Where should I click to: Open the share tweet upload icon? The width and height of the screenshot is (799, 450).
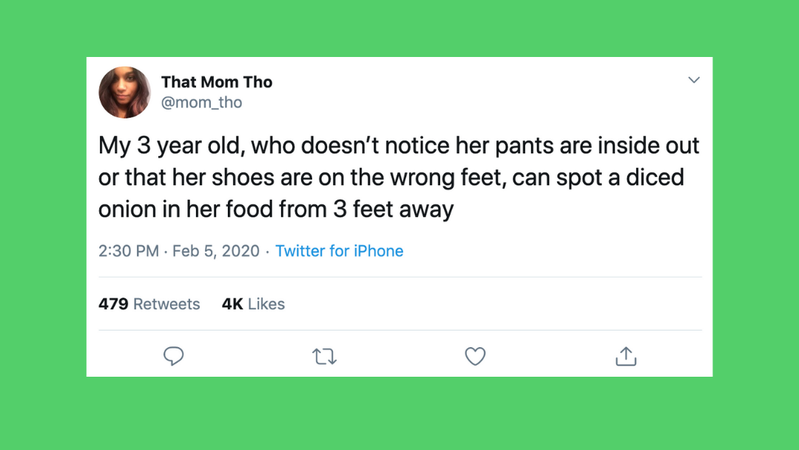[626, 356]
